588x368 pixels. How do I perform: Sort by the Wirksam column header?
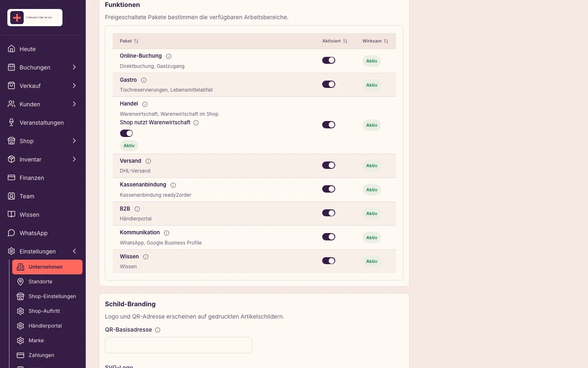[375, 41]
